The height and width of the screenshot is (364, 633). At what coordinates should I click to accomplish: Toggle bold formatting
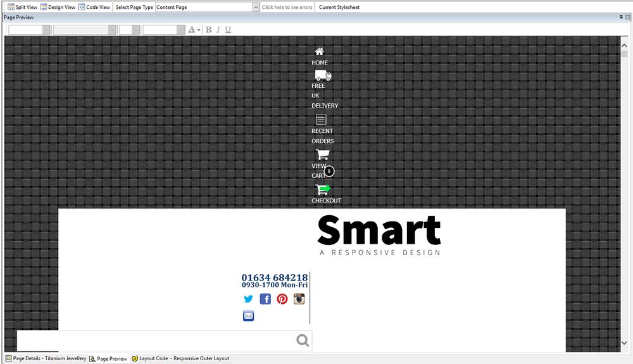pos(209,30)
